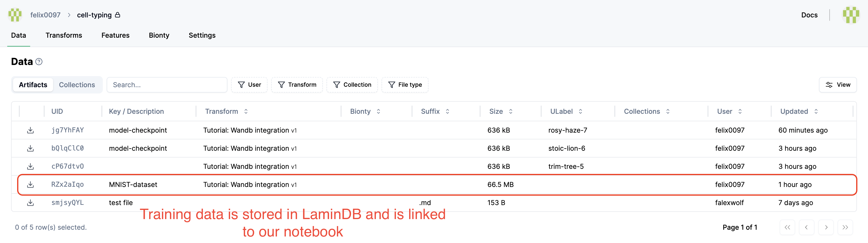The height and width of the screenshot is (243, 868).
Task: Click the MNIST-dataset description cell
Action: coord(133,185)
